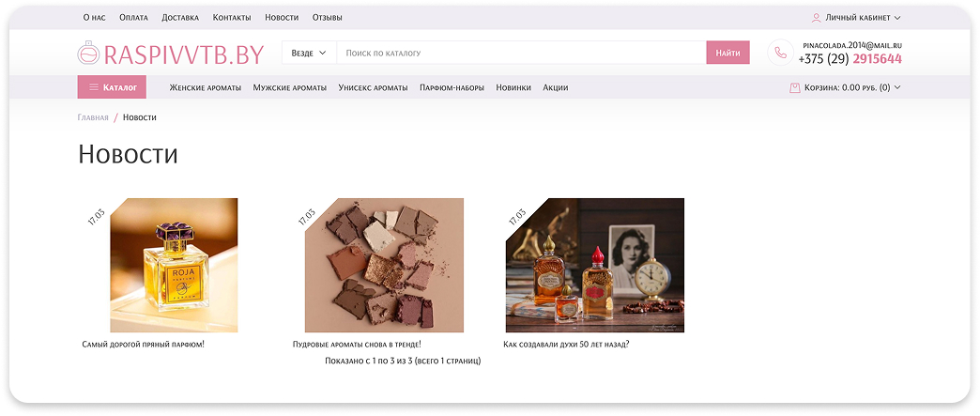Expand the Личный кабинет dropdown
The image size is (980, 416).
(x=856, y=17)
